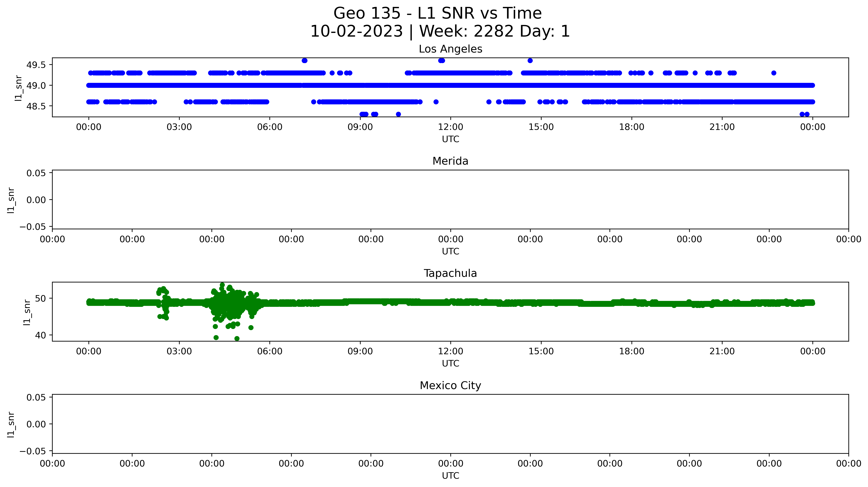Click the l1_snr y-axis label of Merida plot
The width and height of the screenshot is (868, 487).
(x=11, y=200)
